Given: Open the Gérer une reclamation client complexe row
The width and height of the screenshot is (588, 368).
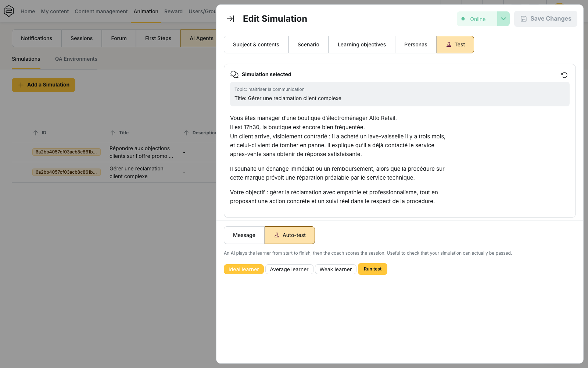Looking at the screenshot, I should [114, 172].
